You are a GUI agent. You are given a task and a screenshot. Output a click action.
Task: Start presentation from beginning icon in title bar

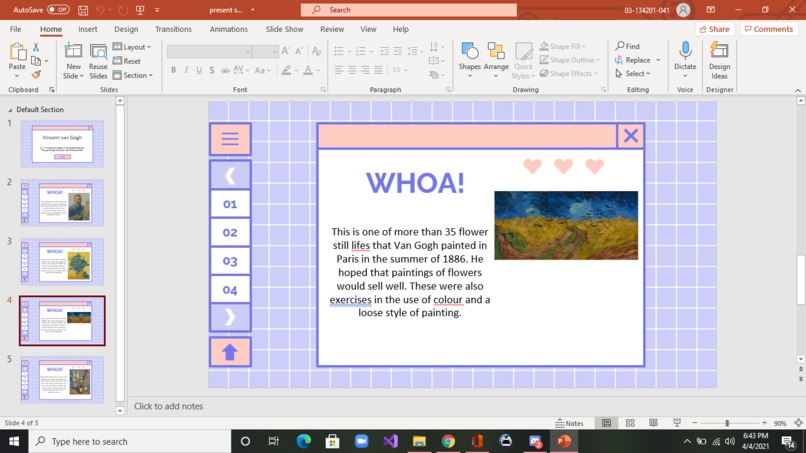pyautogui.click(x=140, y=10)
